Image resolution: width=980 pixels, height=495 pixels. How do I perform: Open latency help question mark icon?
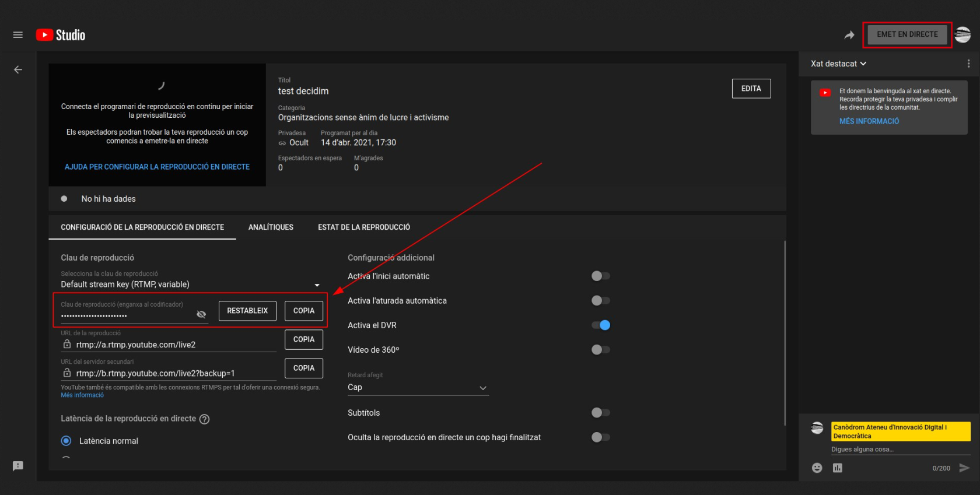204,419
